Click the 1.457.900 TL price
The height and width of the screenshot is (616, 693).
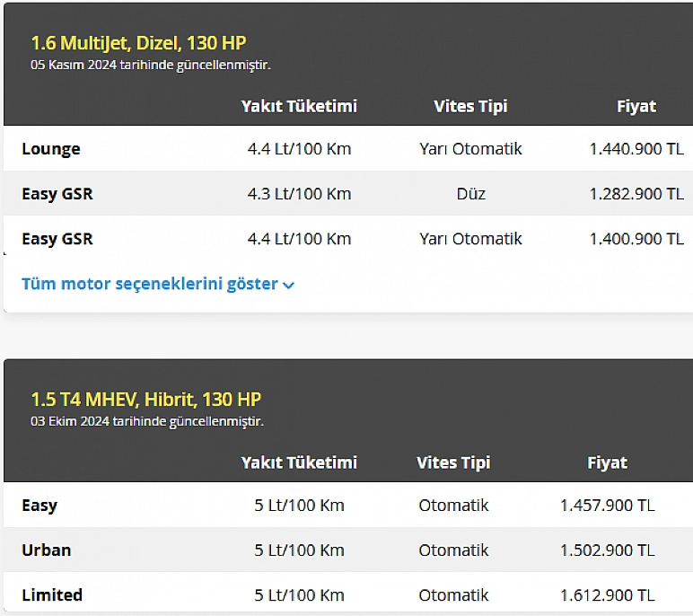pyautogui.click(x=607, y=505)
